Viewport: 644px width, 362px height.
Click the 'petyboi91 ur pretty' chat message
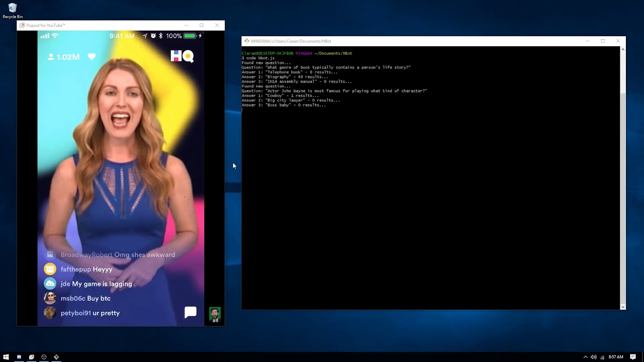pyautogui.click(x=90, y=313)
